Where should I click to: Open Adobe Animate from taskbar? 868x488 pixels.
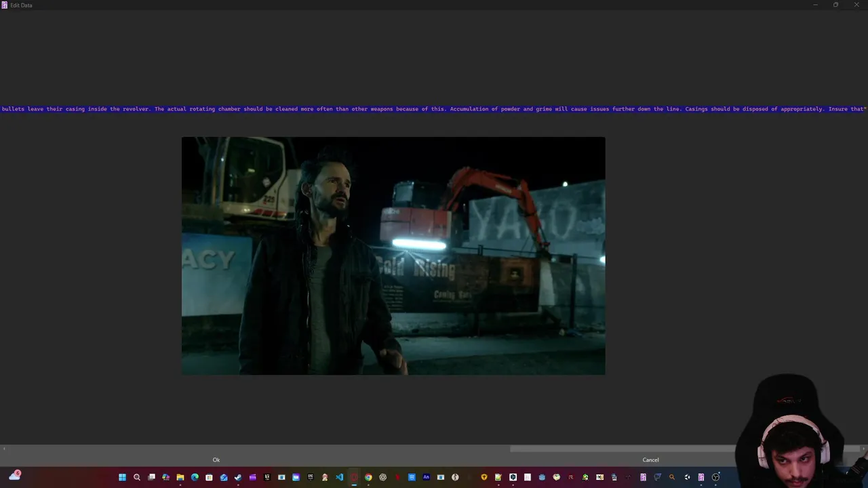coord(426,477)
